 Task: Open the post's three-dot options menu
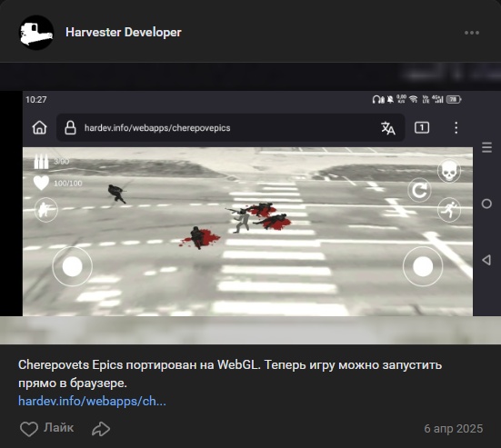(x=472, y=33)
